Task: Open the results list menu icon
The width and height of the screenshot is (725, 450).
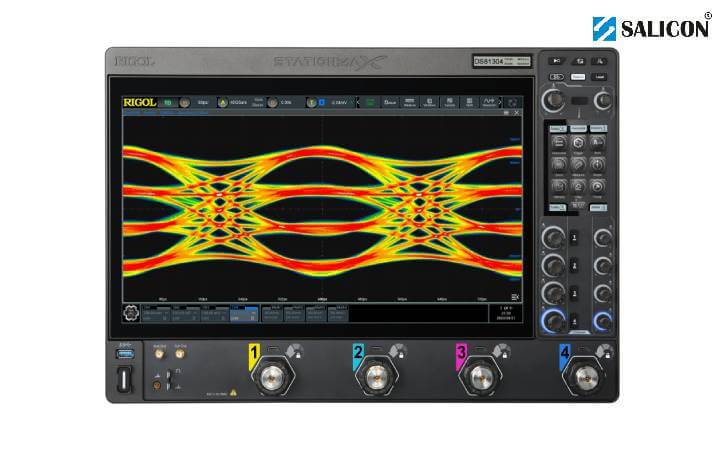Action: click(x=514, y=297)
